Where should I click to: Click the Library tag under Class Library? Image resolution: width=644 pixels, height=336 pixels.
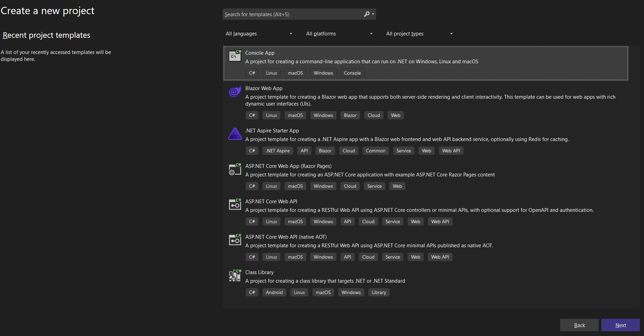coord(379,292)
